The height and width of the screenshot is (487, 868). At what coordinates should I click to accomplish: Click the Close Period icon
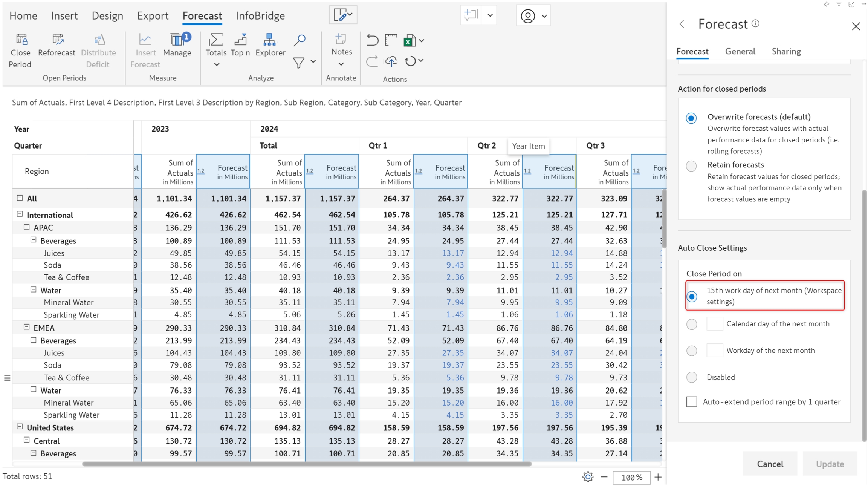click(21, 40)
